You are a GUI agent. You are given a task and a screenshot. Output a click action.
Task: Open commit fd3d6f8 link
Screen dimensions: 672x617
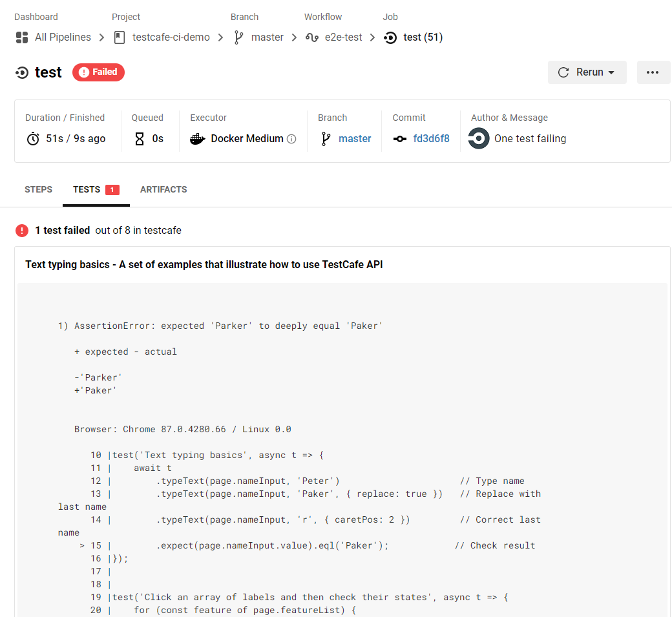coord(431,139)
